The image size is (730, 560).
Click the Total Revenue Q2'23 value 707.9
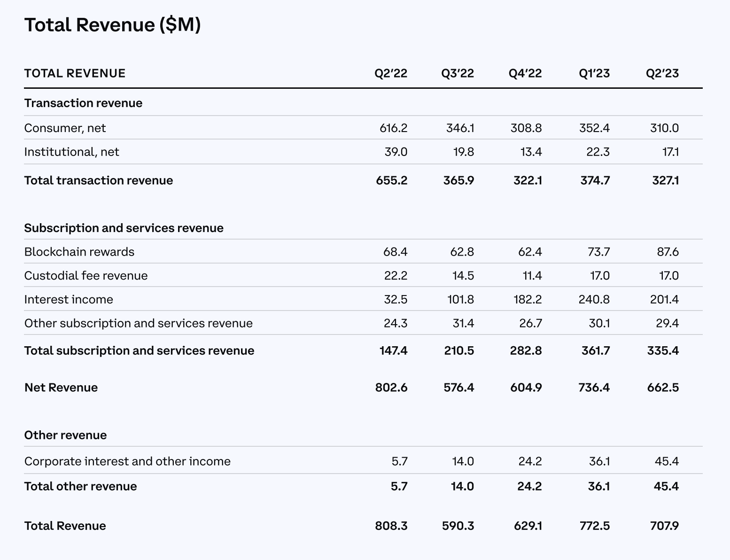[x=664, y=526]
